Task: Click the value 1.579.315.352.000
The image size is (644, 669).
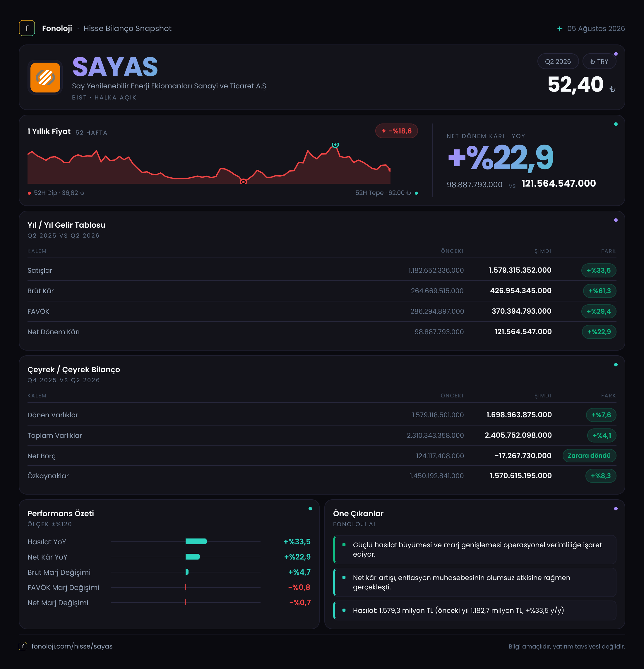Action: (x=520, y=270)
